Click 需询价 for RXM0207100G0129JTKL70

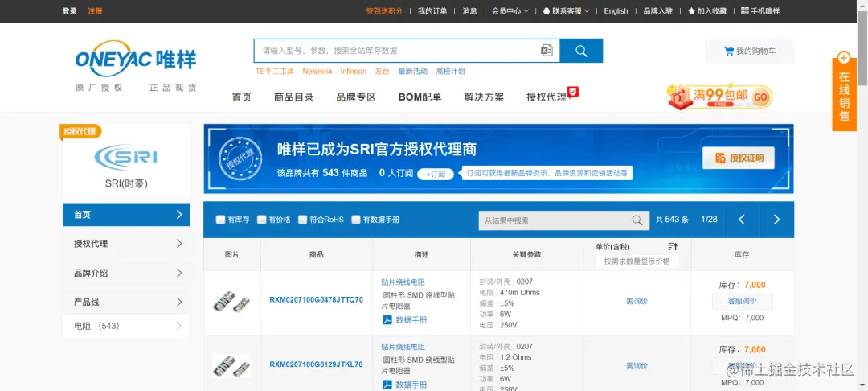click(637, 365)
